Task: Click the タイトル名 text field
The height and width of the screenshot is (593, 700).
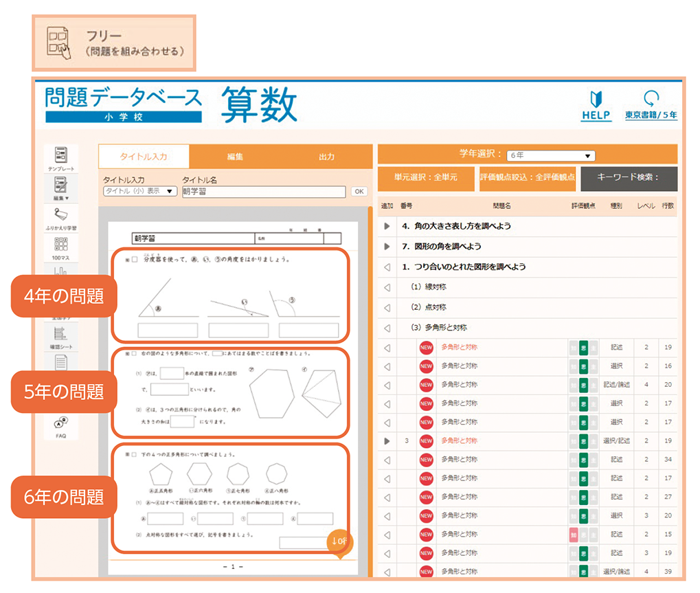Action: pyautogui.click(x=264, y=192)
